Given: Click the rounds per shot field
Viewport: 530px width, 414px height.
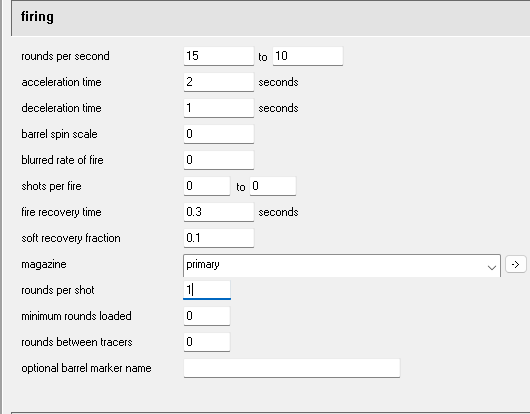Looking at the screenshot, I should (207, 290).
